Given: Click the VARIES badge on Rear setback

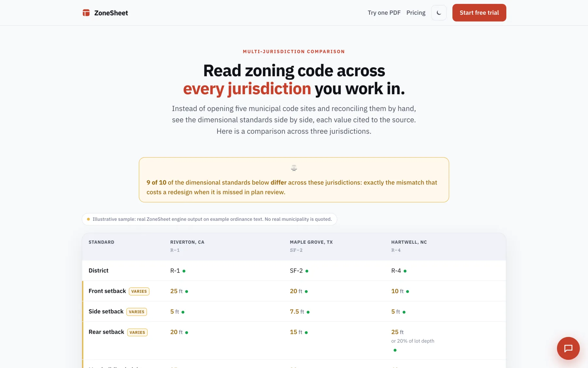Looking at the screenshot, I should click(x=137, y=332).
